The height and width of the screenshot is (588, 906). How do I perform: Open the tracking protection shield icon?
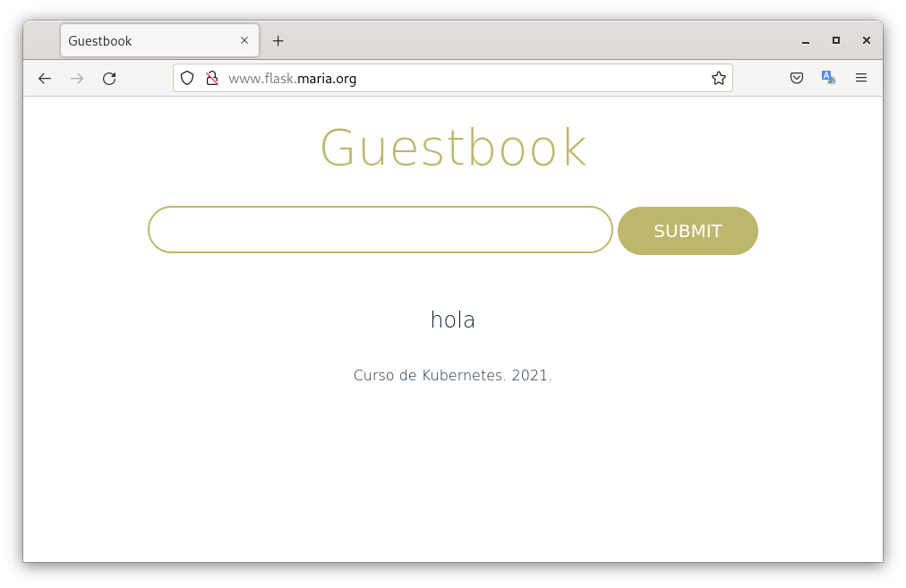[x=187, y=79]
